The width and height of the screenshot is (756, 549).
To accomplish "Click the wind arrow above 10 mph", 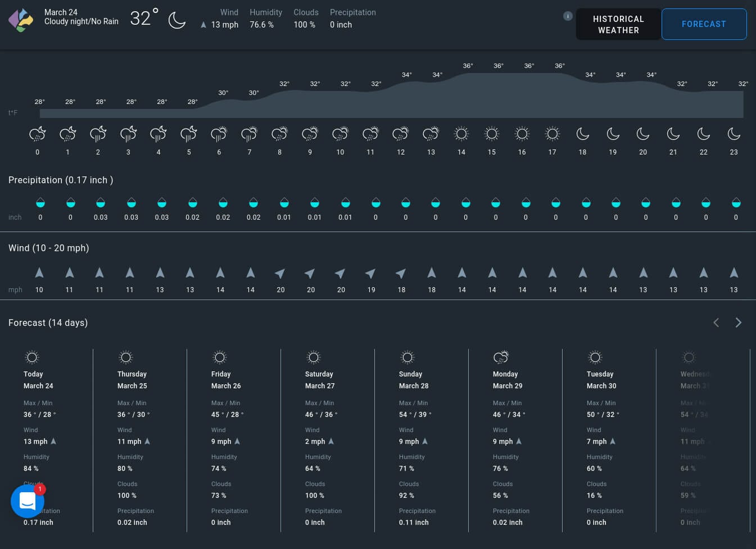I will (39, 273).
